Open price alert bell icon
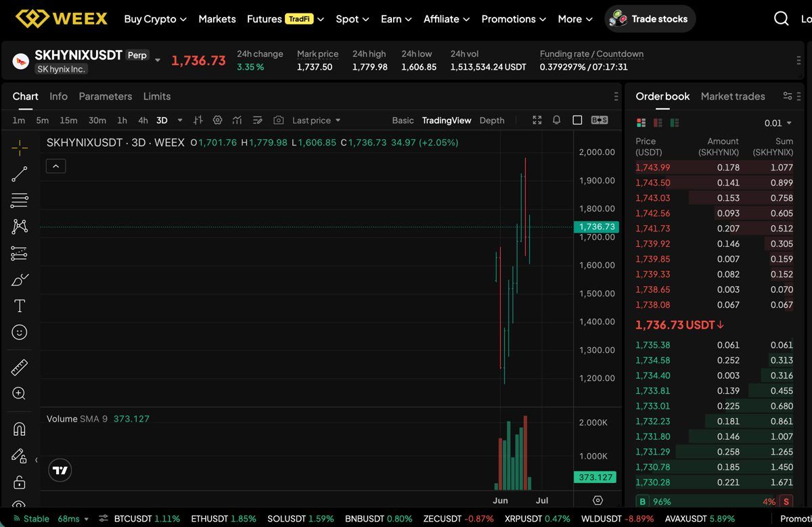This screenshot has width=812, height=527. [556, 120]
